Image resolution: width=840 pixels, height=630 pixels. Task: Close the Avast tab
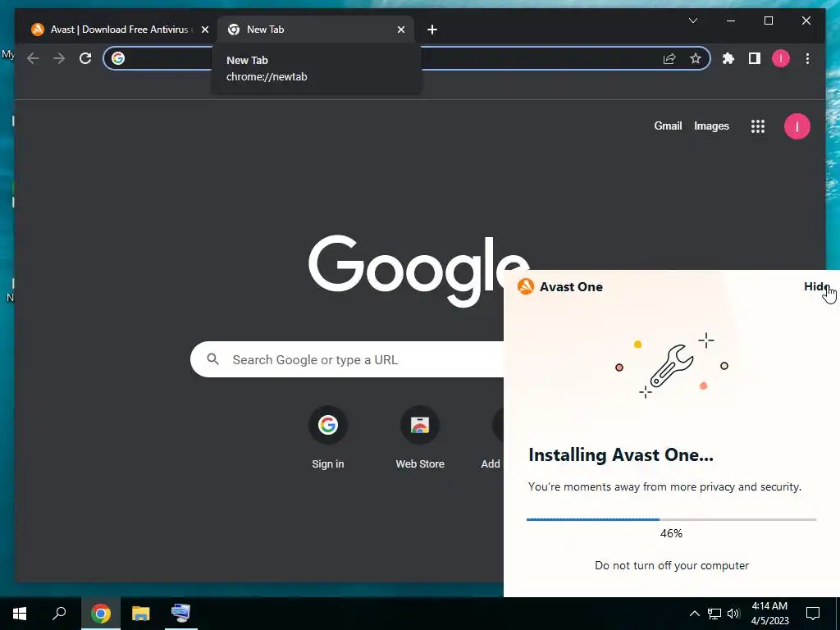pos(204,30)
